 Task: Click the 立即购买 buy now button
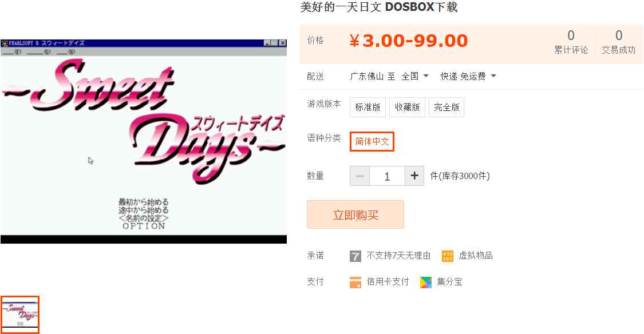click(355, 214)
